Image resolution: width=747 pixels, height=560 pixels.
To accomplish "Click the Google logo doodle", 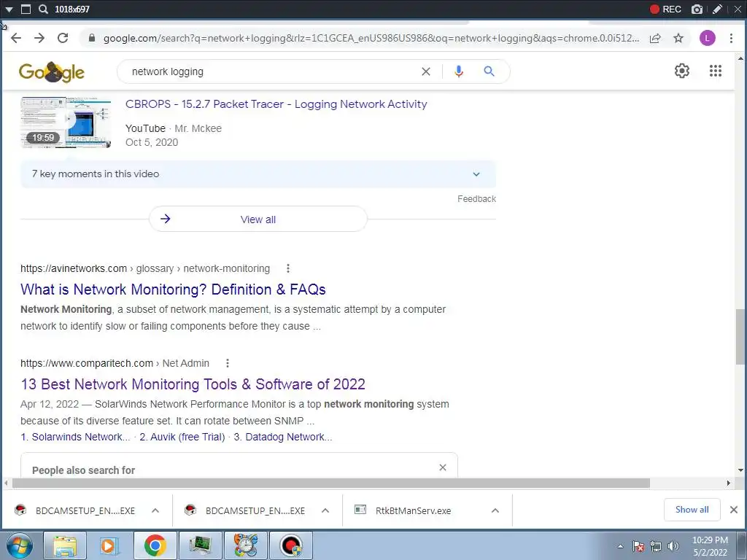I will coord(52,72).
